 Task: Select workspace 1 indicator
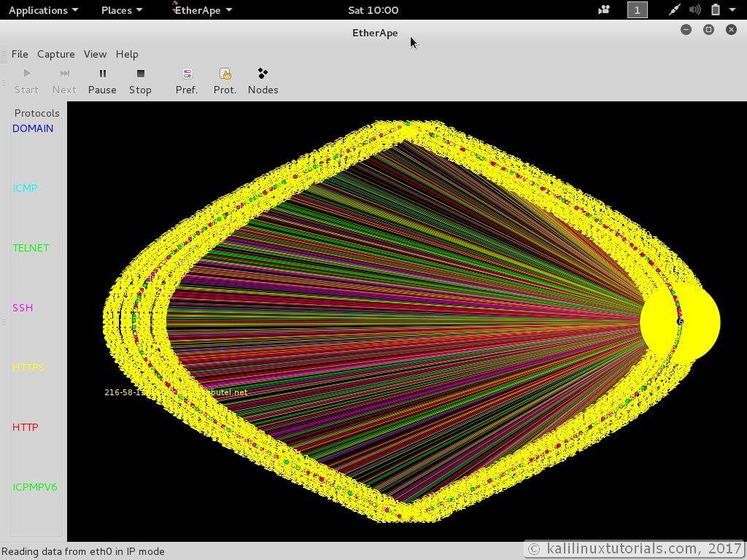point(637,10)
